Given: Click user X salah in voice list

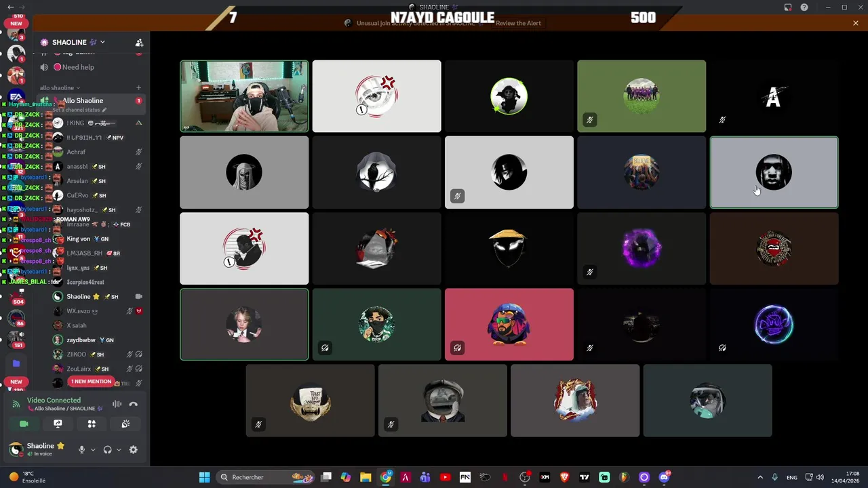Looking at the screenshot, I should [x=97, y=325].
